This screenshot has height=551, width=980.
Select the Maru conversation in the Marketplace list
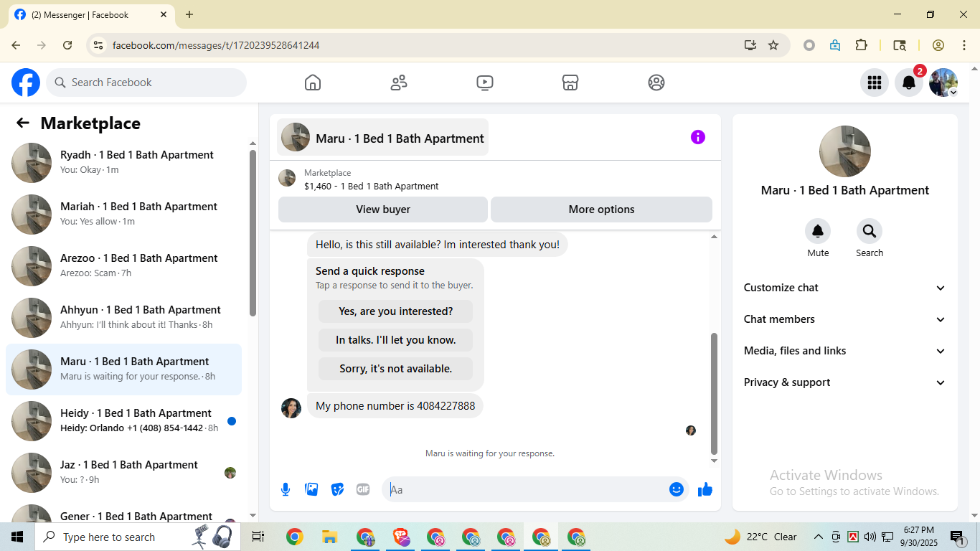click(123, 369)
